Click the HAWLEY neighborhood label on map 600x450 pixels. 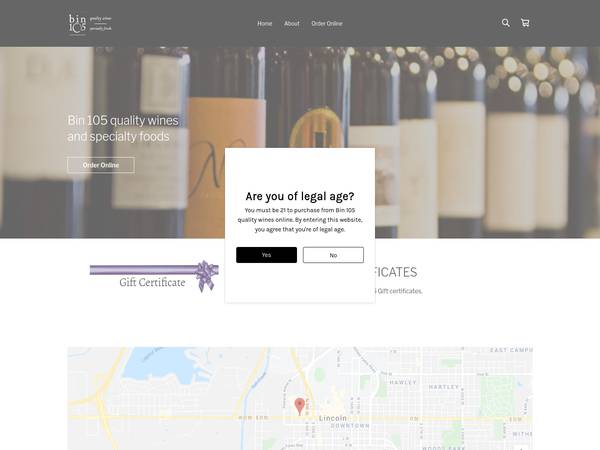(403, 382)
